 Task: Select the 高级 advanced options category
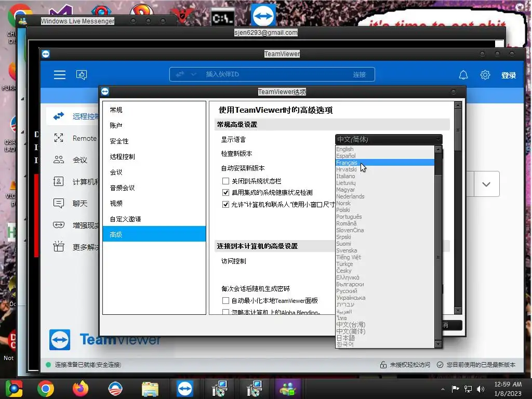tap(154, 234)
